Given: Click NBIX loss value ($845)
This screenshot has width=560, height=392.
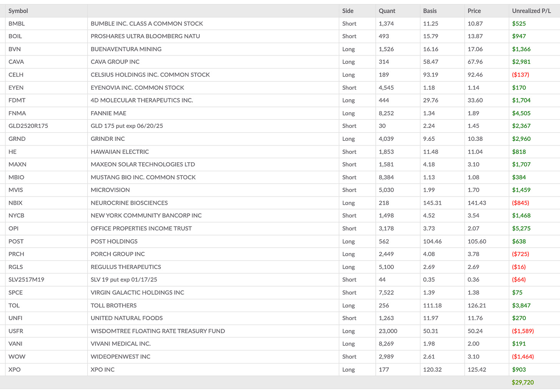Looking at the screenshot, I should pos(520,203).
